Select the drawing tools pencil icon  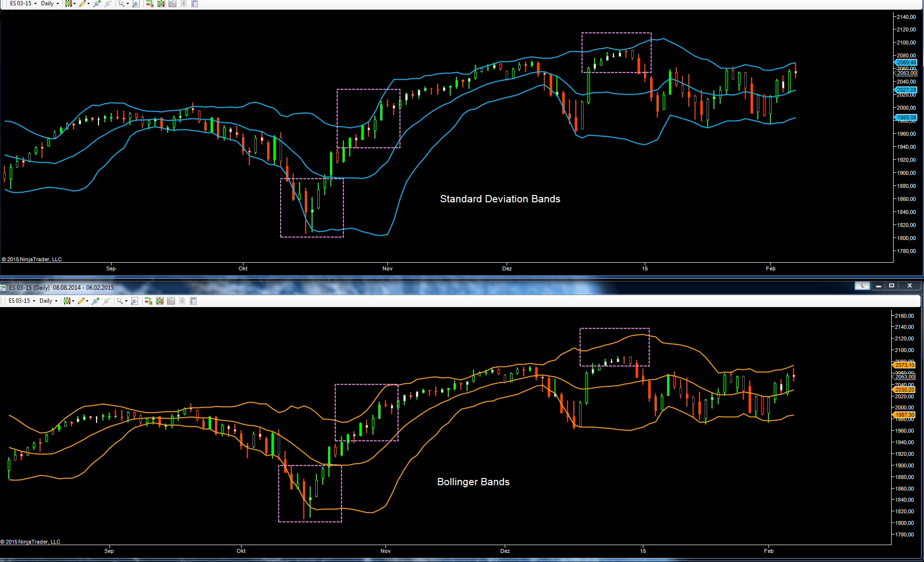pyautogui.click(x=82, y=3)
